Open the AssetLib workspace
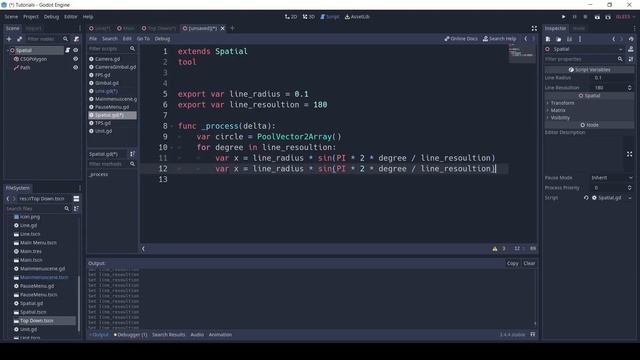The image size is (640, 360). coord(357,17)
